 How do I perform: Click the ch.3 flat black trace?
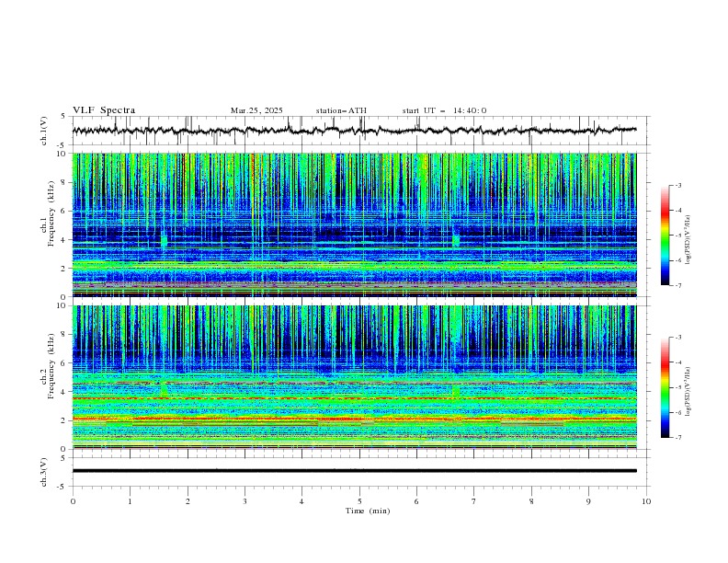(x=355, y=471)
